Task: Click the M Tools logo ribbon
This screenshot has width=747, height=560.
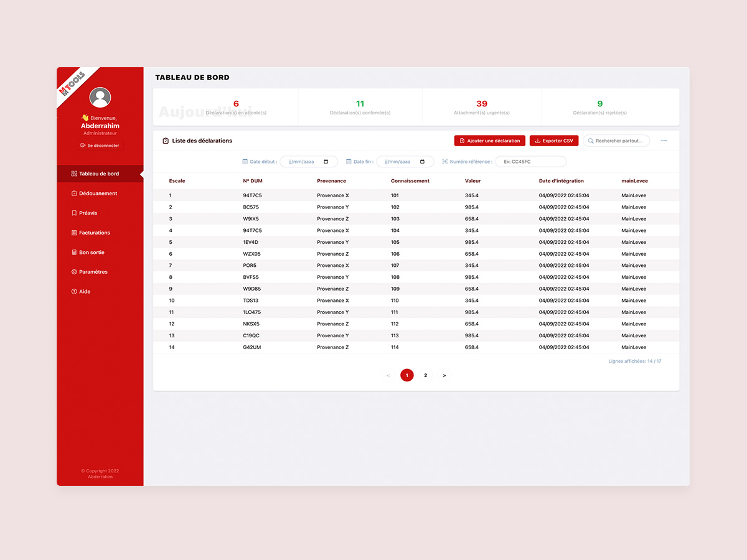Action: pyautogui.click(x=72, y=83)
